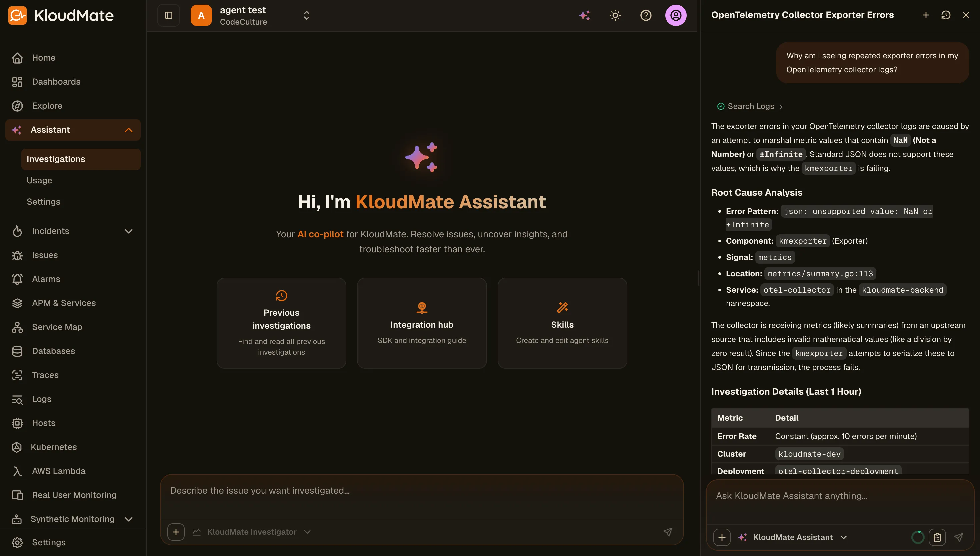Click plus button in assistant chat box

pos(722,537)
